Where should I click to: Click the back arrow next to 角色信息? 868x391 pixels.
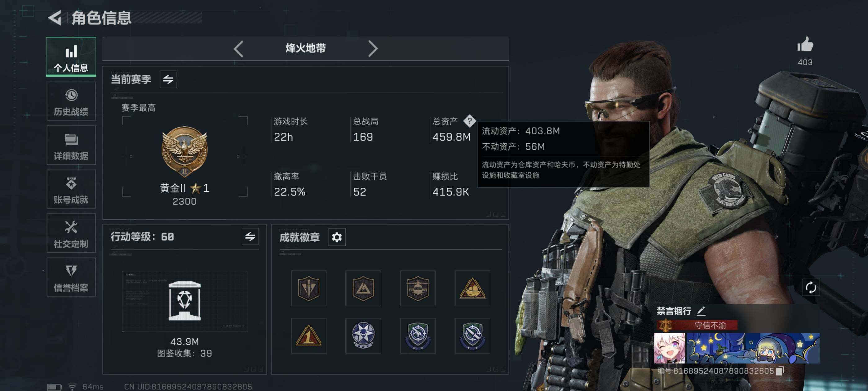(x=55, y=18)
